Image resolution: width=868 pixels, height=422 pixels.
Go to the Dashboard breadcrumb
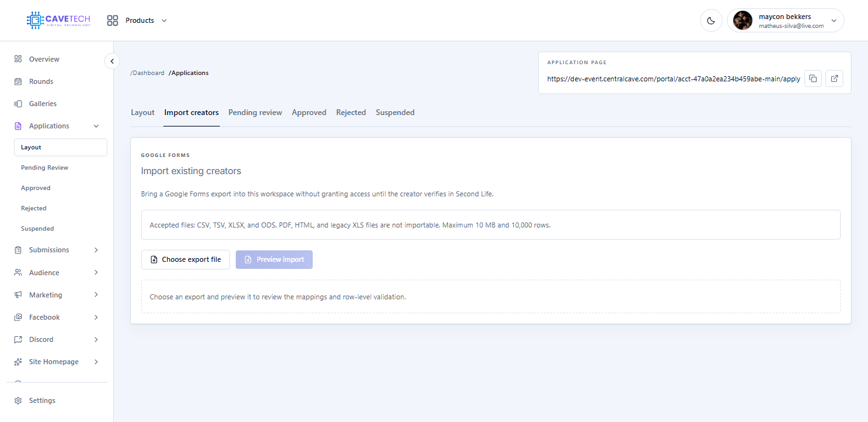coord(147,73)
